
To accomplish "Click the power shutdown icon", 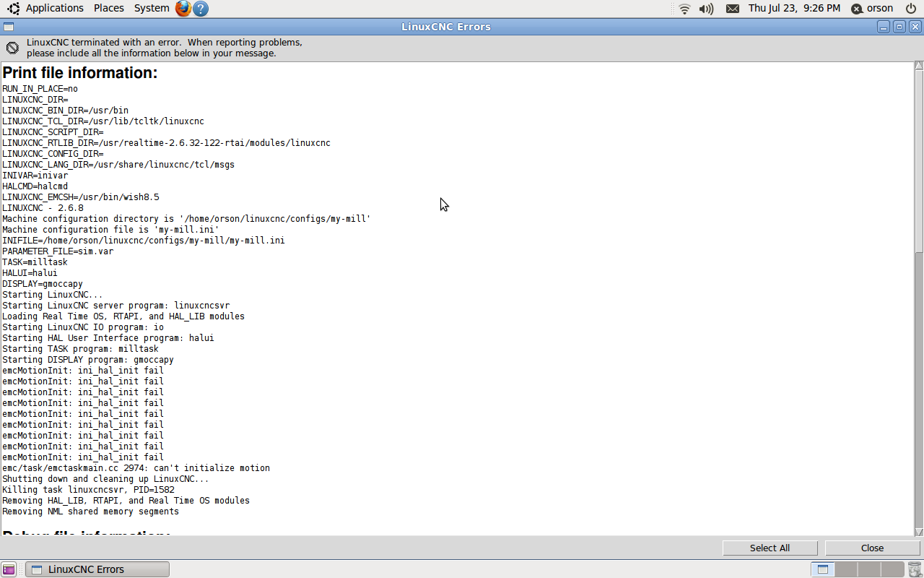I will pos(911,9).
